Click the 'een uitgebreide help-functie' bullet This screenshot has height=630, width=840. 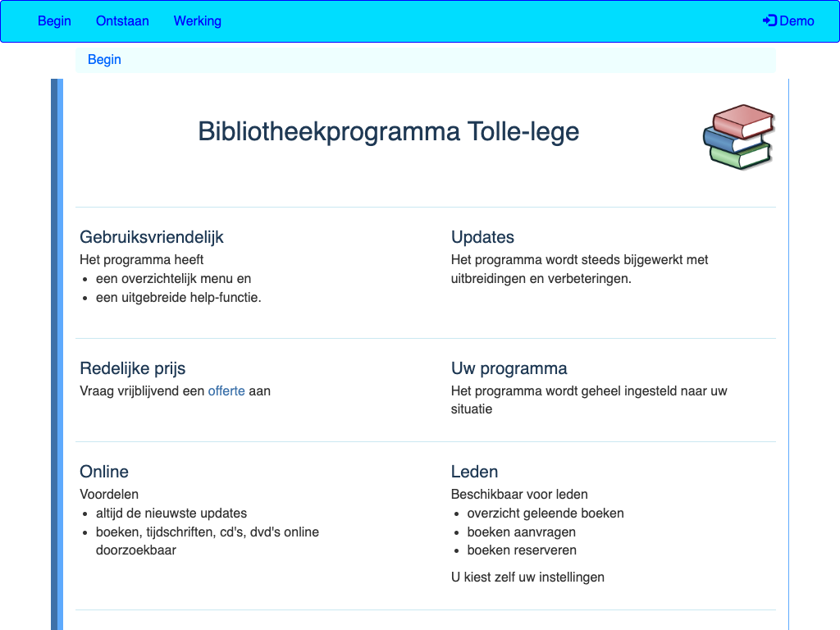point(178,298)
